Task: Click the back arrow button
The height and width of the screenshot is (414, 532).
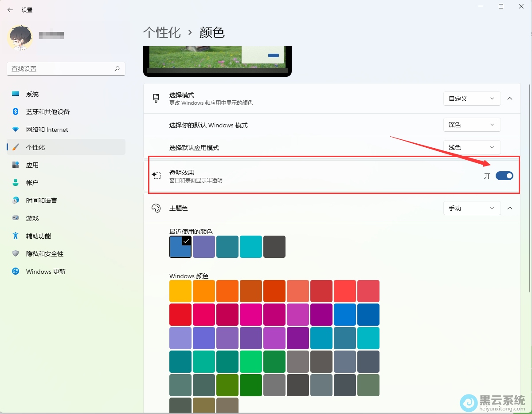Action: (10, 9)
